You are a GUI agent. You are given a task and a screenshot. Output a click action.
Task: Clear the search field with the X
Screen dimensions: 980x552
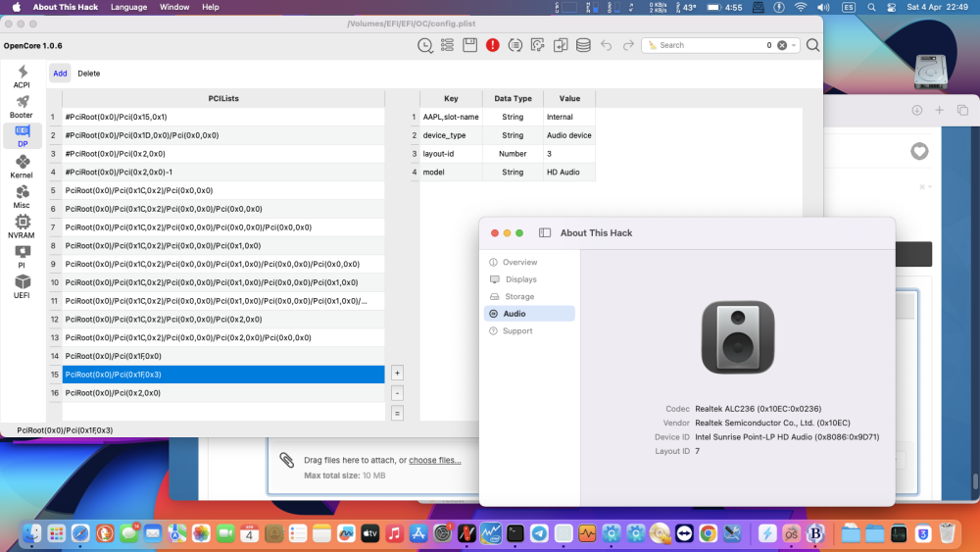(x=782, y=45)
